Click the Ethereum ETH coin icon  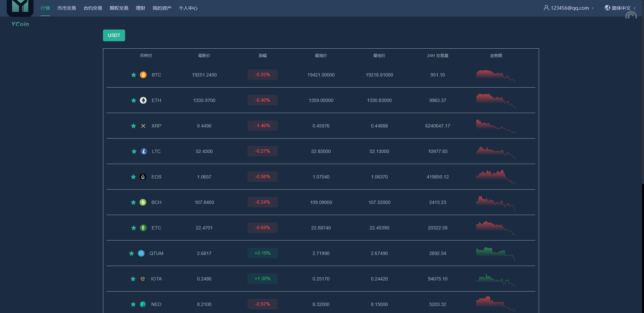pyautogui.click(x=143, y=100)
